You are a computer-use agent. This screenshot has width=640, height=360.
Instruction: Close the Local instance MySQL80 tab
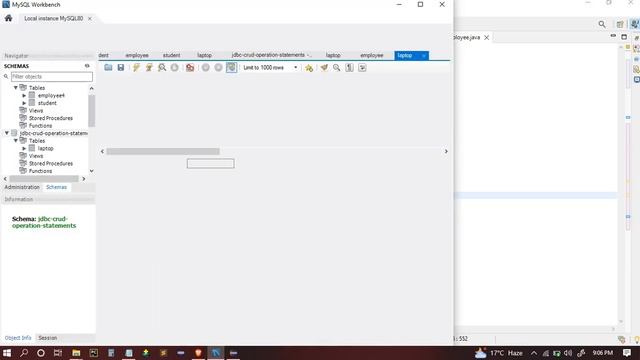click(90, 18)
